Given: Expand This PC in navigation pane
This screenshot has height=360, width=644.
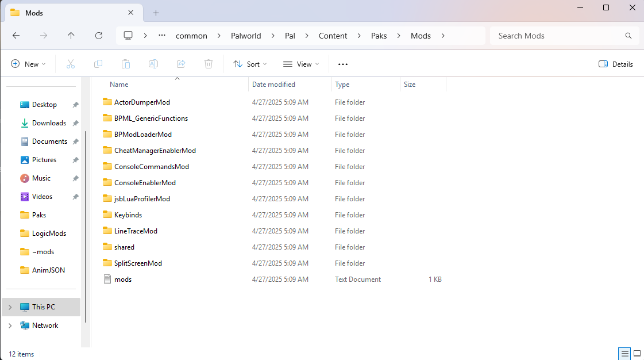Looking at the screenshot, I should pyautogui.click(x=10, y=307).
